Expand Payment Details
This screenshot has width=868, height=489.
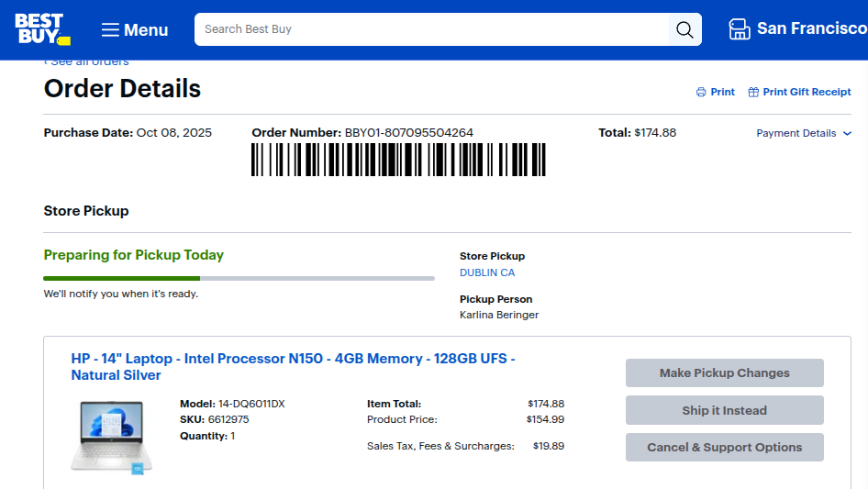pos(804,133)
